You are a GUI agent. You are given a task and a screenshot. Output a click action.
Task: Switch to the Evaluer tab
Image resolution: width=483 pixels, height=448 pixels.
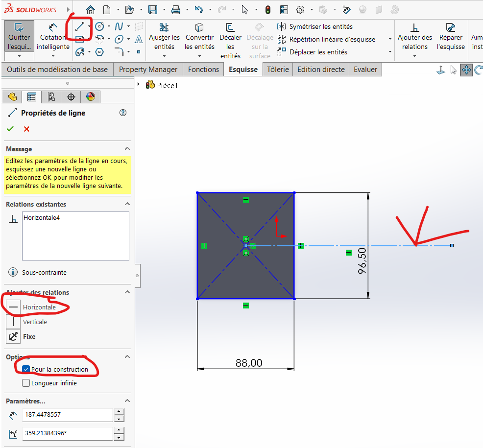click(365, 70)
